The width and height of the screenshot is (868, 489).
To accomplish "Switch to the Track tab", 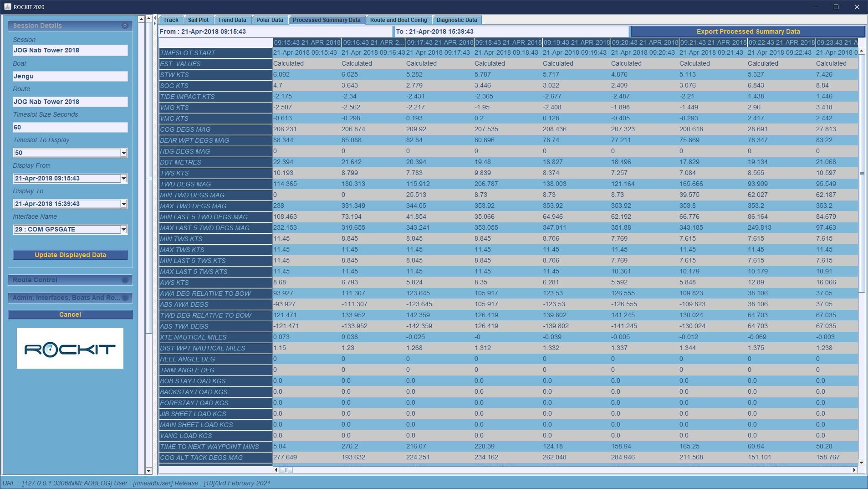I will pyautogui.click(x=171, y=20).
